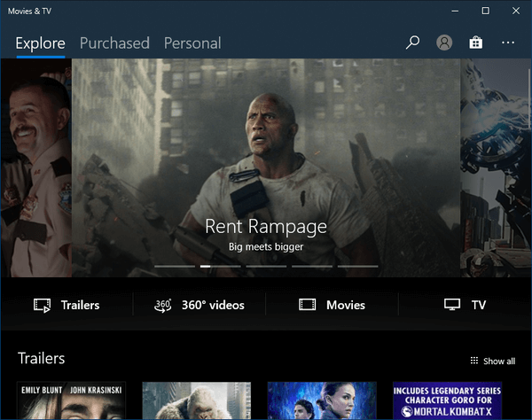This screenshot has width=532, height=420.
Task: Open the TV category label
Action: (479, 305)
